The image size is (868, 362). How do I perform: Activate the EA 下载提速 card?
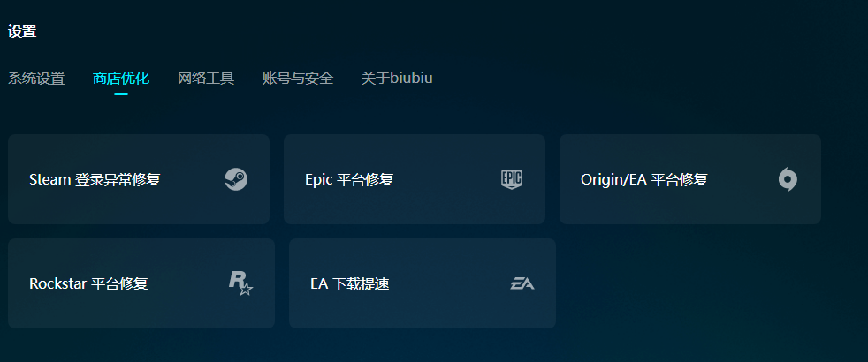[x=423, y=283]
